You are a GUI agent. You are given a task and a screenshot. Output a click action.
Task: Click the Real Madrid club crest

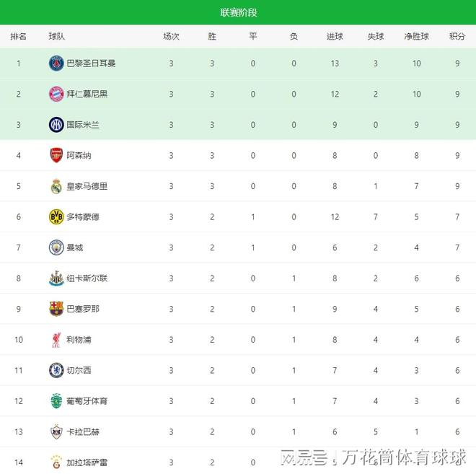(56, 186)
